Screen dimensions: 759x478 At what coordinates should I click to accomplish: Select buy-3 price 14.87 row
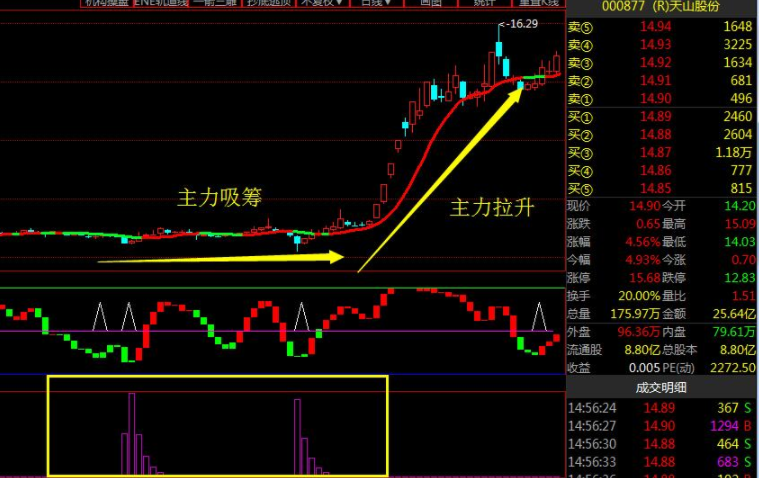[661, 152]
